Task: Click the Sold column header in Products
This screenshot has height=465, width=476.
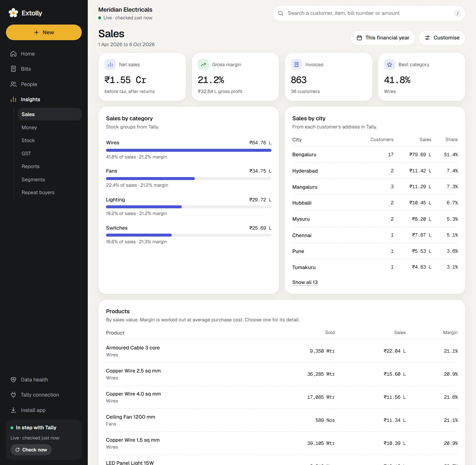Action: coord(330,333)
